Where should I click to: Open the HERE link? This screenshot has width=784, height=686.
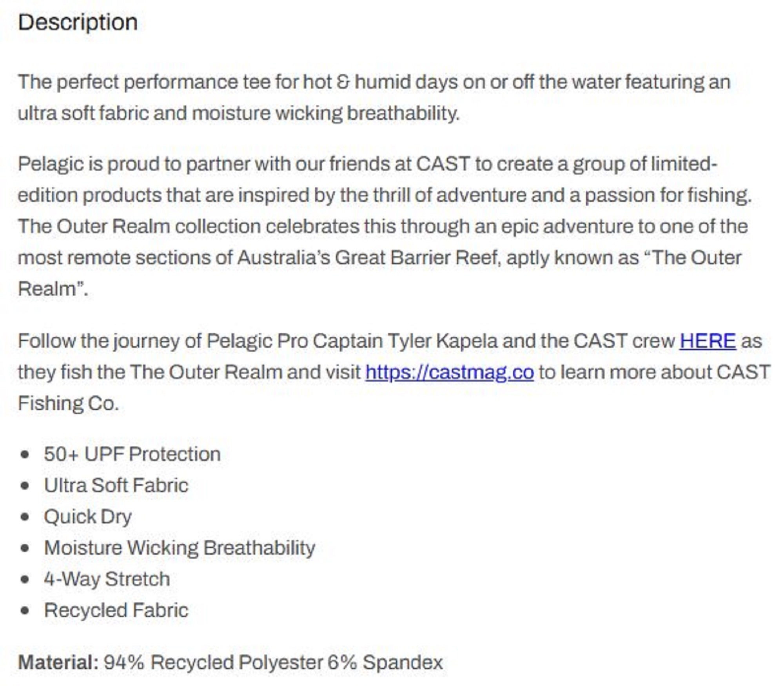pyautogui.click(x=708, y=341)
